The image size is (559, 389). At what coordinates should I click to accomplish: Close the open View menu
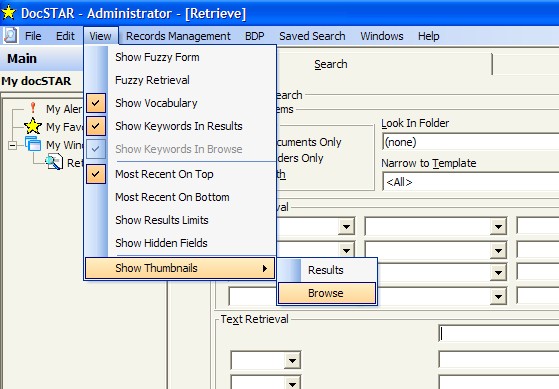(x=101, y=36)
